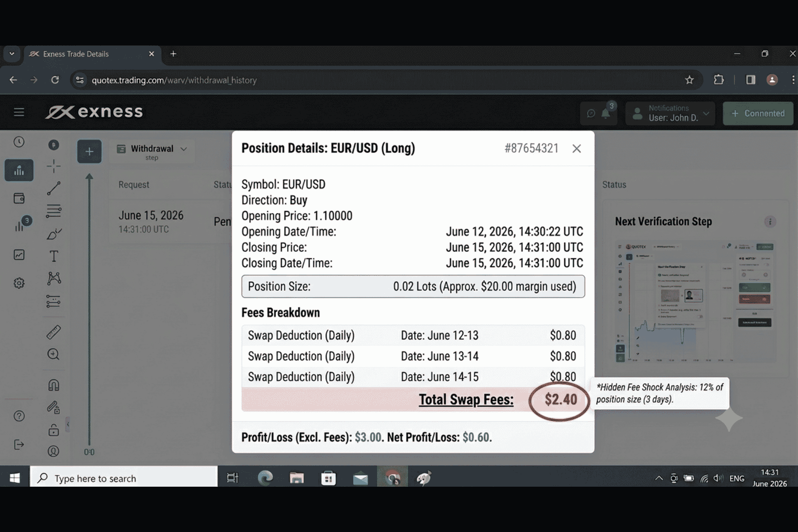Select the crosshair cursor tool
The image size is (798, 532).
tap(54, 166)
